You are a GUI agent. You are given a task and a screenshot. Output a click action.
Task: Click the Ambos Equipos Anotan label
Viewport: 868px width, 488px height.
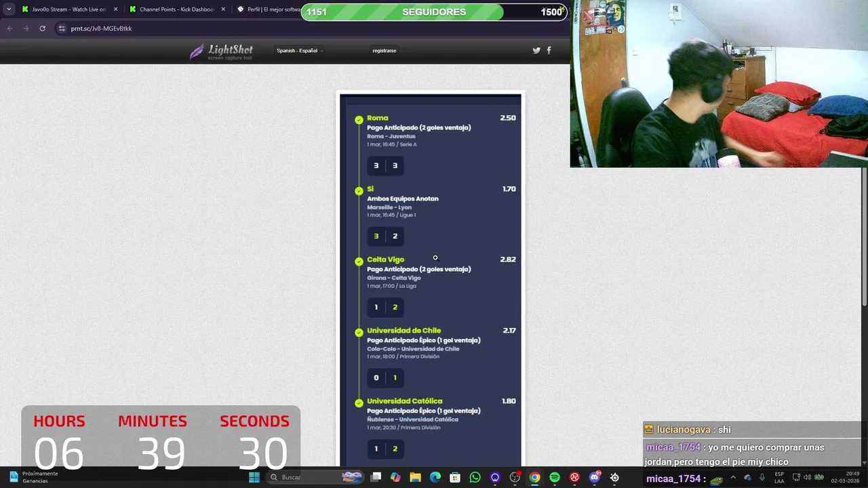[403, 199]
